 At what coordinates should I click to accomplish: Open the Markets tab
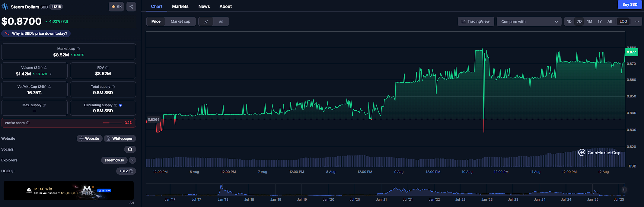(180, 6)
